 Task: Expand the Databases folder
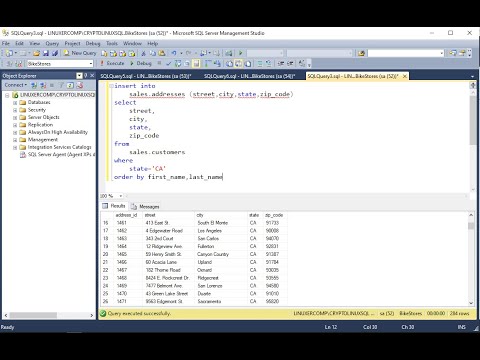[15, 103]
